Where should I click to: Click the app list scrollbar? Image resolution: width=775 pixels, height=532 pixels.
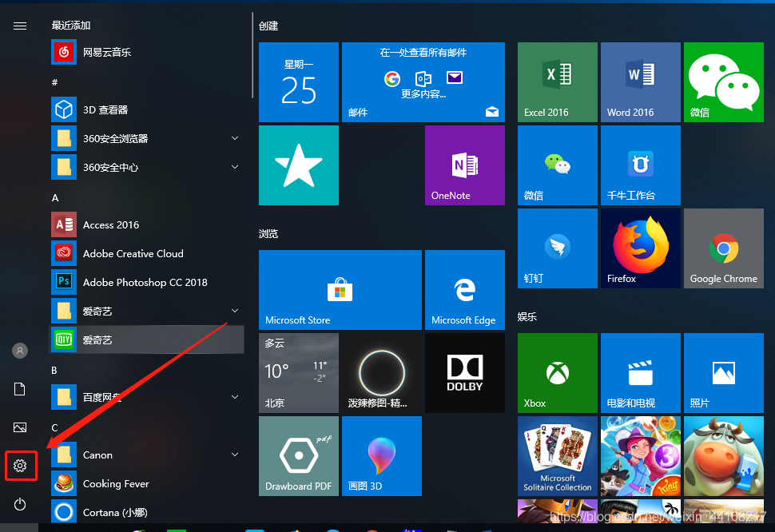[252, 55]
